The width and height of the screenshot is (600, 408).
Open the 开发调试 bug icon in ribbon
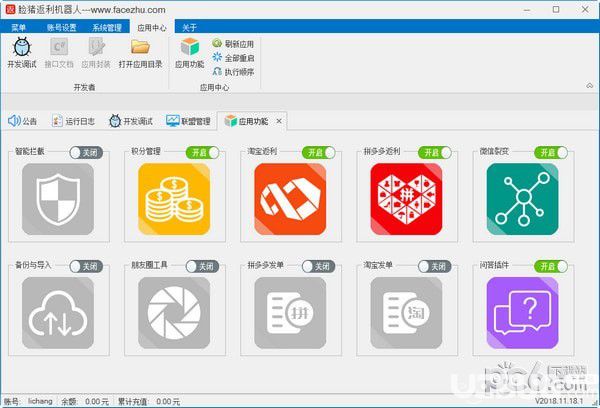(x=22, y=47)
